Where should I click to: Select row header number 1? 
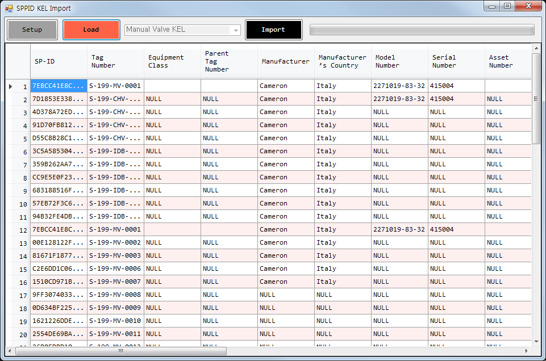pyautogui.click(x=18, y=86)
